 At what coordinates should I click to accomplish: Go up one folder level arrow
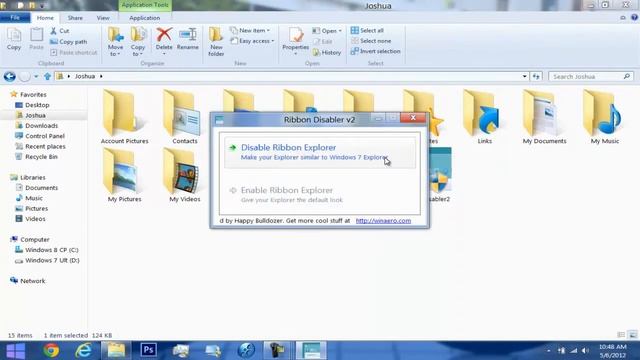coord(47,76)
